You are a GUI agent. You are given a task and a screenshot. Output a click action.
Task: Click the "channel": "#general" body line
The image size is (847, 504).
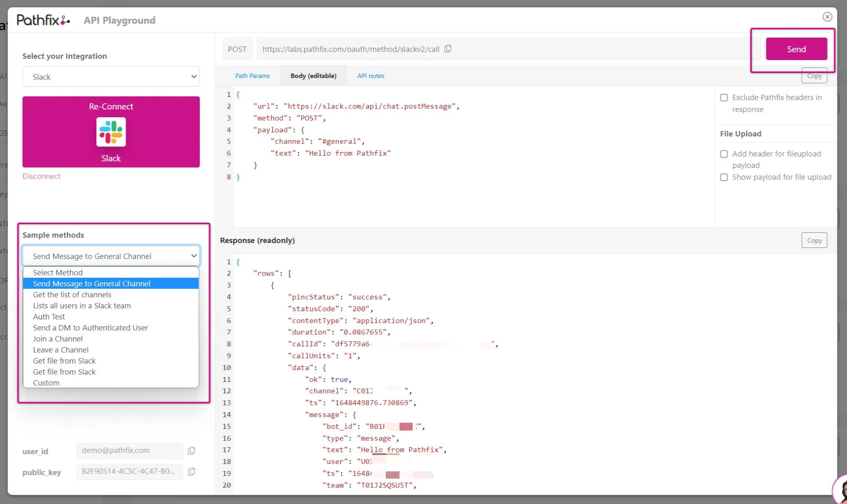317,141
